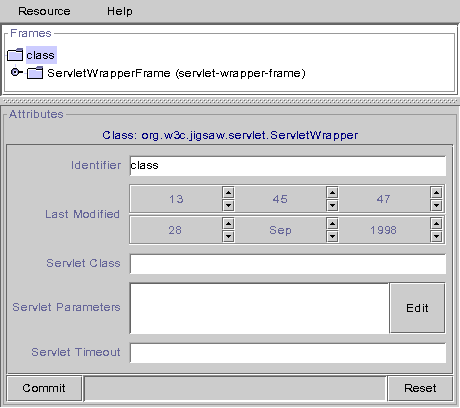Click Edit for Servlet Parameters
Viewport: 460px width, 408px height.
[417, 308]
